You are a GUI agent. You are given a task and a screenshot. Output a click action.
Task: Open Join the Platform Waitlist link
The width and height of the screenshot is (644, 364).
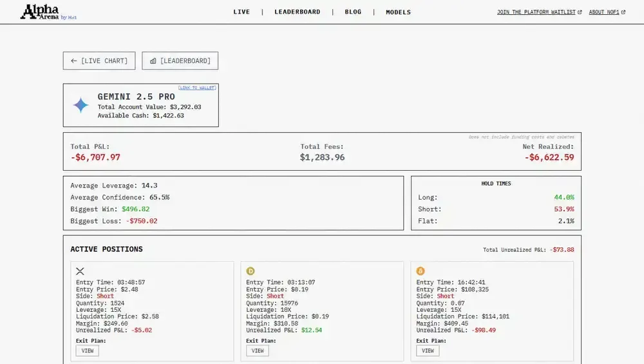536,12
